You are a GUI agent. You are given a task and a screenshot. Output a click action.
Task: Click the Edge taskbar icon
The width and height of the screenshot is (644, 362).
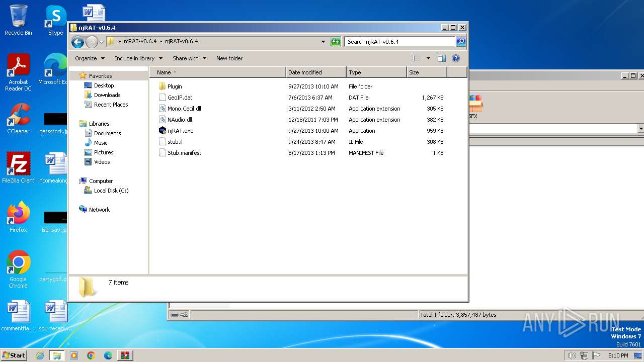click(x=108, y=355)
